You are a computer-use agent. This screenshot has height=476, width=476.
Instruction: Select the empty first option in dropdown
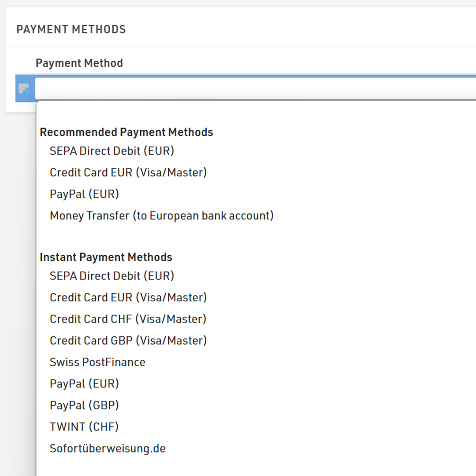coord(256,112)
